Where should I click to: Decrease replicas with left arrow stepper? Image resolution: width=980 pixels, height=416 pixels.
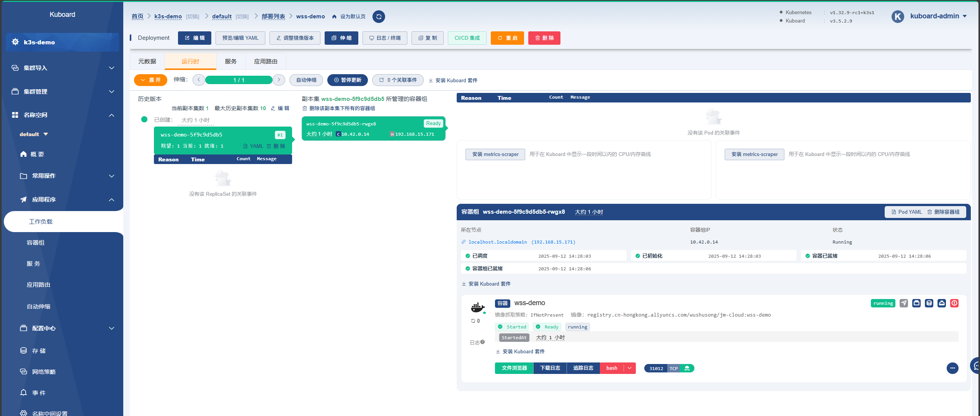pos(199,80)
